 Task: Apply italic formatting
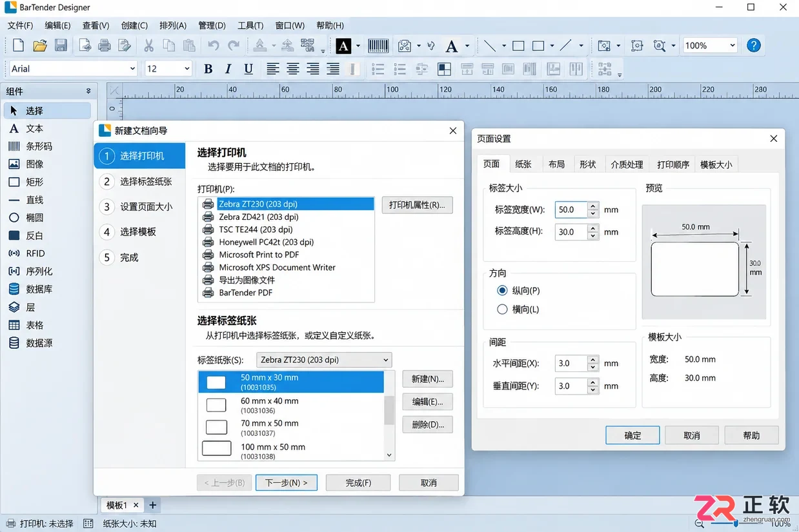(228, 69)
